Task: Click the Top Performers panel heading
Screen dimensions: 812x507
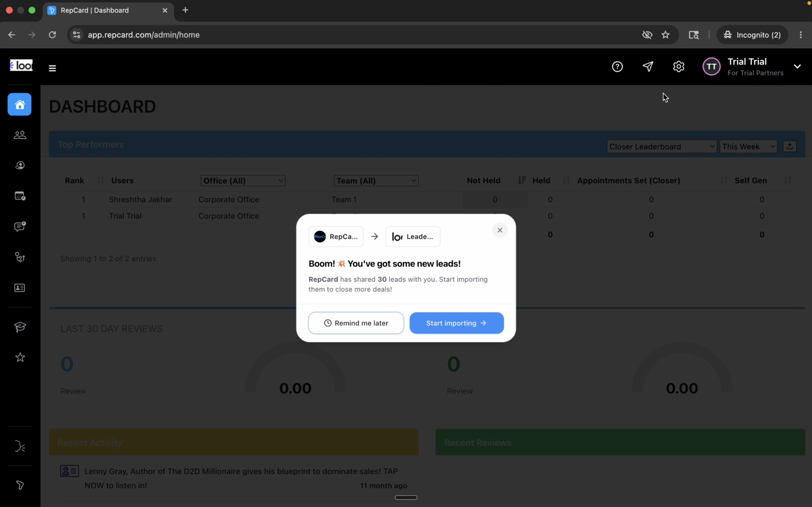Action: point(91,145)
